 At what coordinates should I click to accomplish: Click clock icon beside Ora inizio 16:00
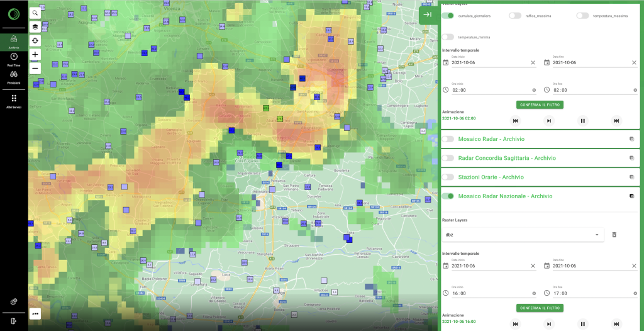446,294
